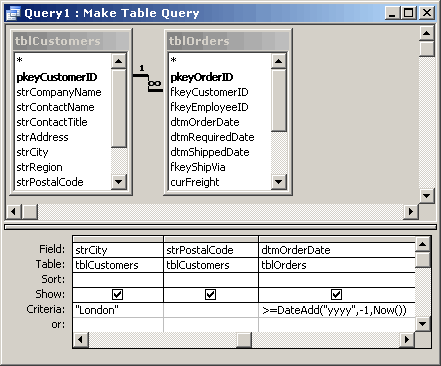Select fkeyCustomerID field in tblOrders
Viewport: 441px width, 366px height.
coord(209,92)
